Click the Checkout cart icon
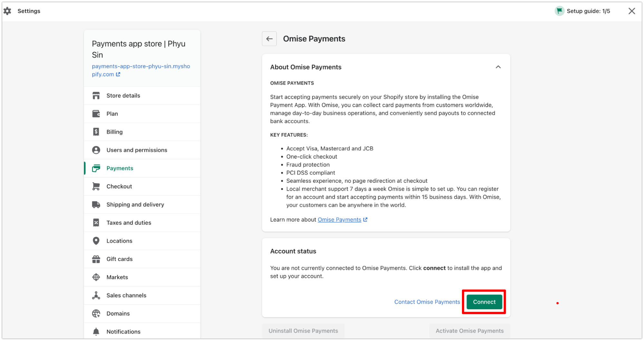Viewport: 644px width, 341px height. click(96, 186)
